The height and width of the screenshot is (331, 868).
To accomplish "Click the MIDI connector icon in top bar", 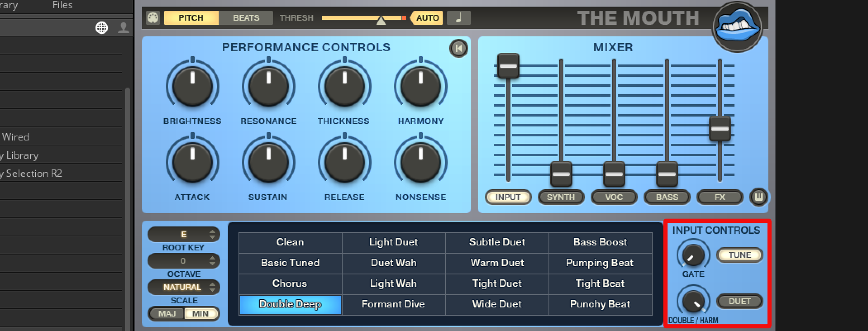I will pos(153,18).
